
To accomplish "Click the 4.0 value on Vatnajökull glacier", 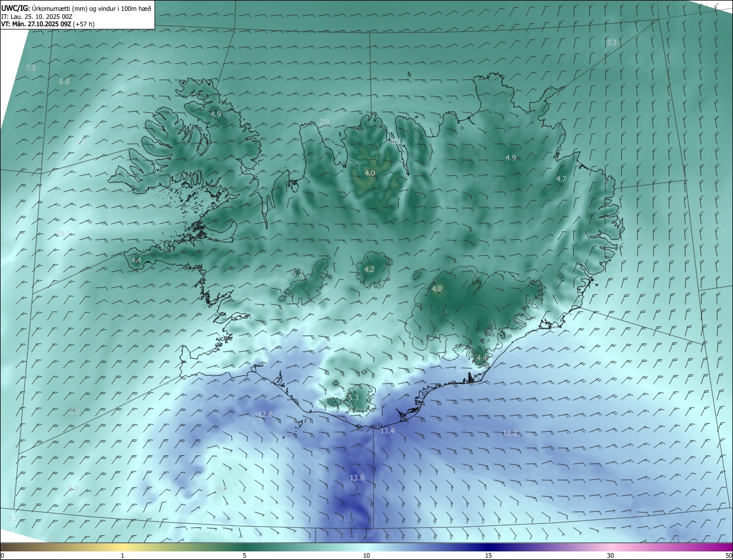I will (437, 289).
